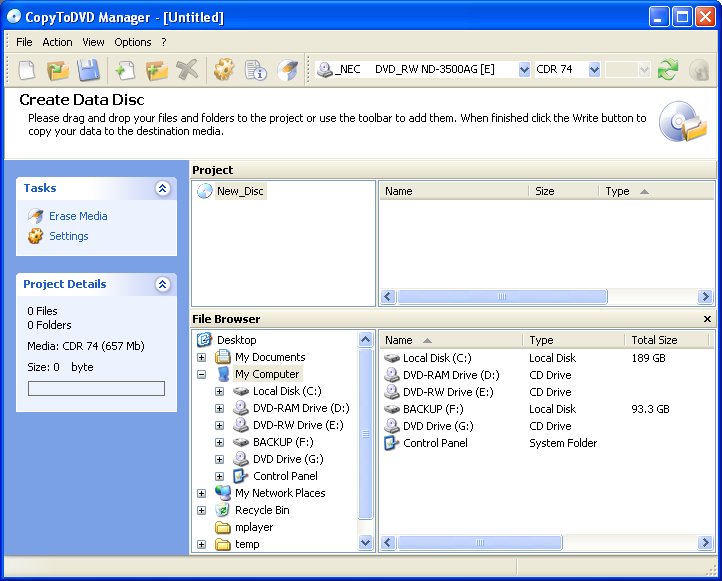
Task: Click the Control Panel icon in file list
Action: coord(391,443)
